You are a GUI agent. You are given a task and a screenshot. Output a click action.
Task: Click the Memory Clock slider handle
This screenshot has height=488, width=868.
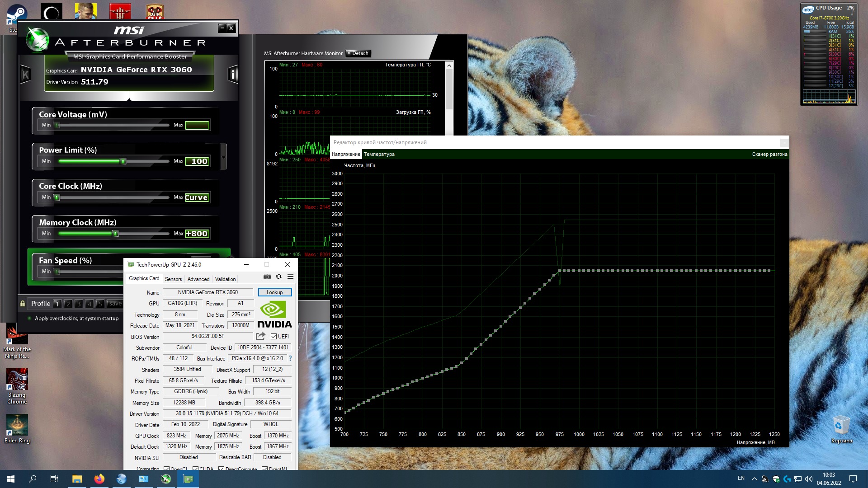115,234
